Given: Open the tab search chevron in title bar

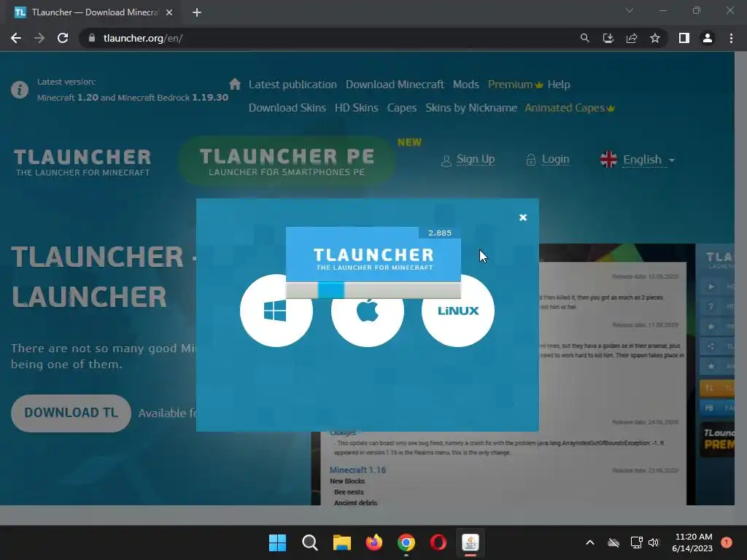Looking at the screenshot, I should point(630,10).
